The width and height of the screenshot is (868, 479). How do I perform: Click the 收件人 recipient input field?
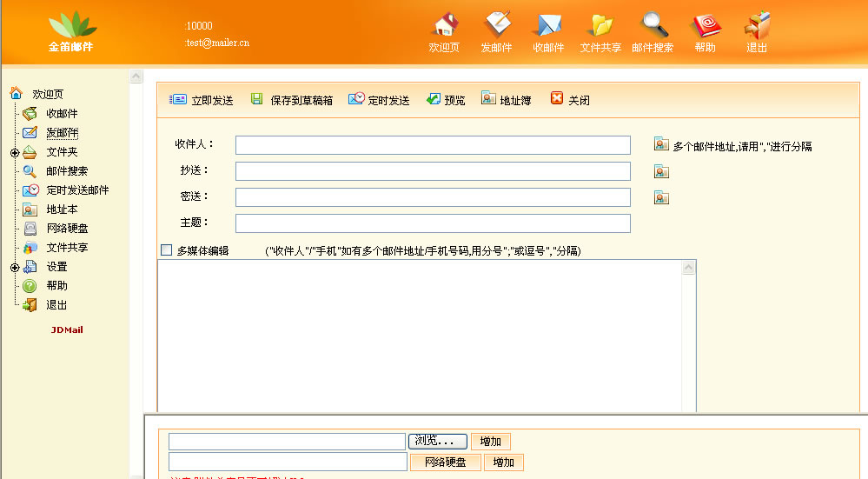(x=433, y=145)
